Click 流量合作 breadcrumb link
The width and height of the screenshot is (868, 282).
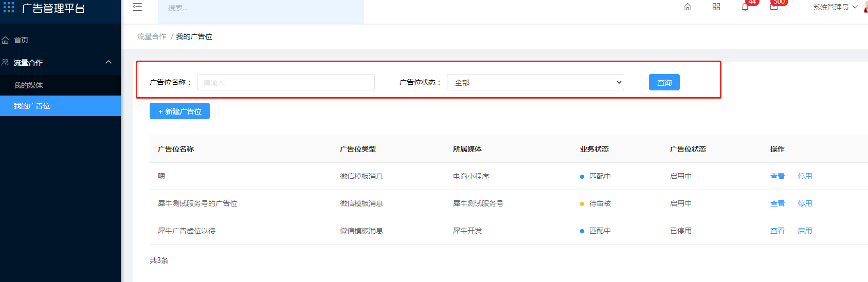tap(152, 36)
